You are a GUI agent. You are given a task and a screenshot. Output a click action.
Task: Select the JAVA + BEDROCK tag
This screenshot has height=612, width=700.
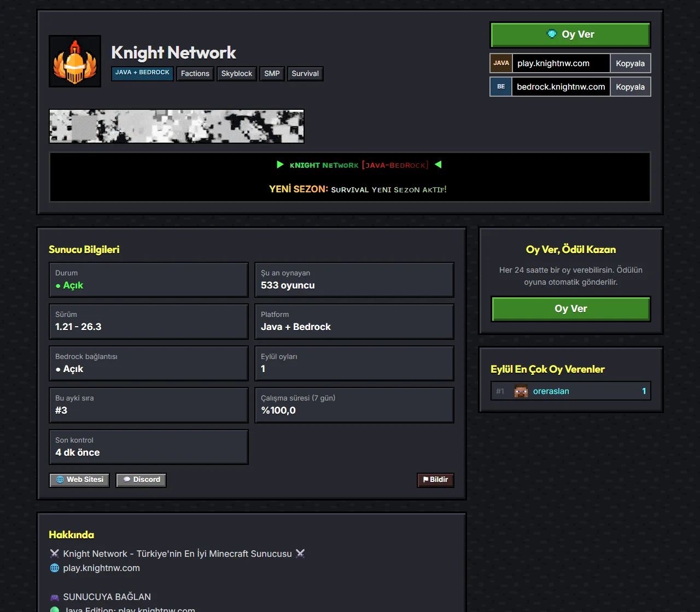pyautogui.click(x=142, y=73)
